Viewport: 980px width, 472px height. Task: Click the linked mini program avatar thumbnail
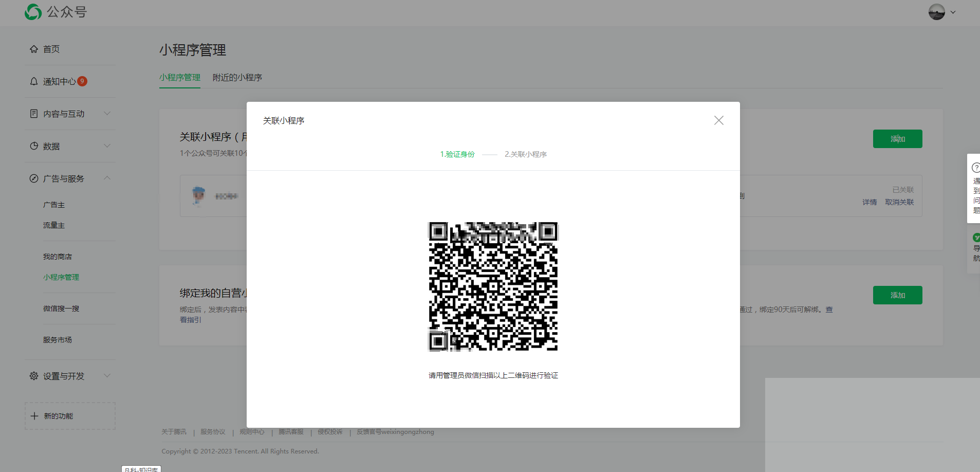coord(199,196)
